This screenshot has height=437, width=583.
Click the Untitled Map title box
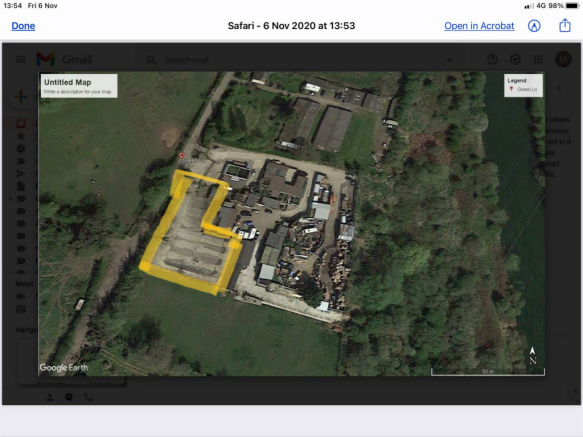(x=79, y=86)
